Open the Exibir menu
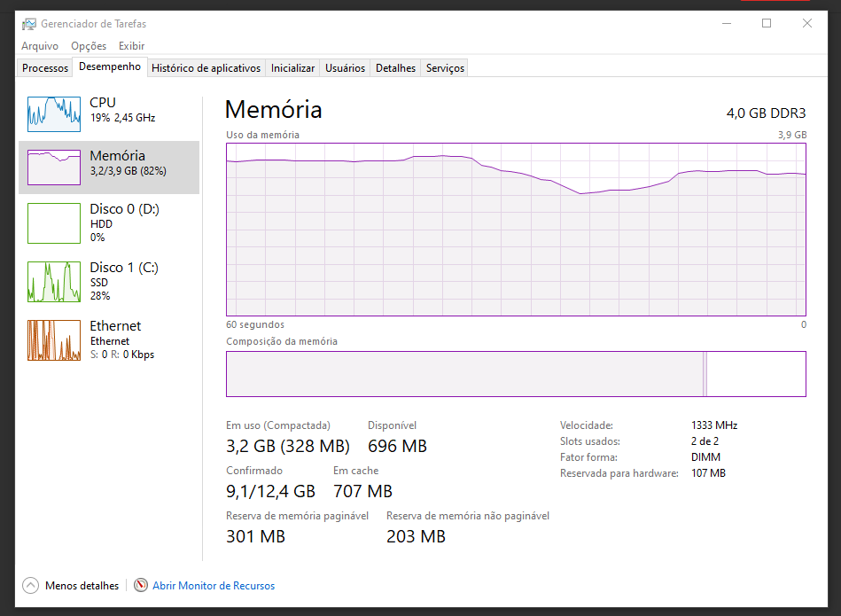 point(131,46)
